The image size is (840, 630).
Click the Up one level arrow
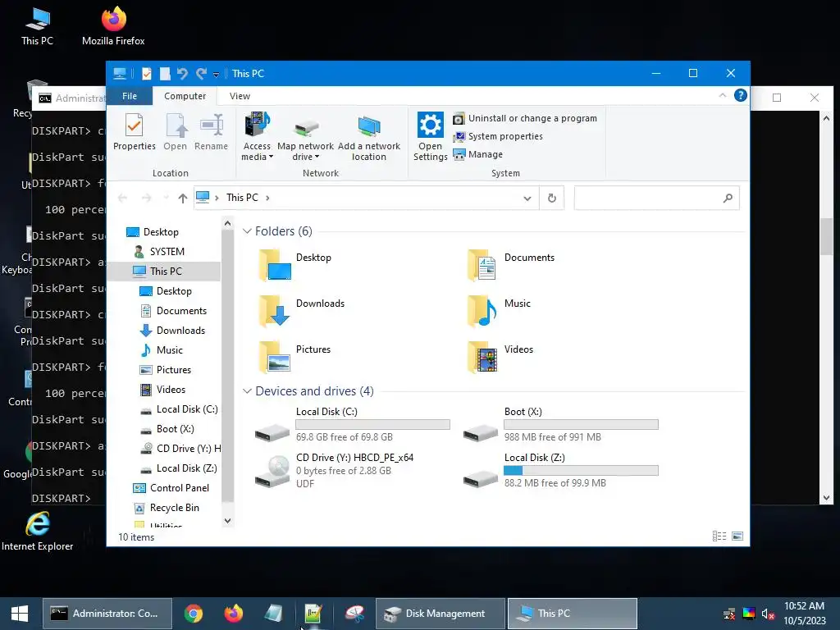183,199
